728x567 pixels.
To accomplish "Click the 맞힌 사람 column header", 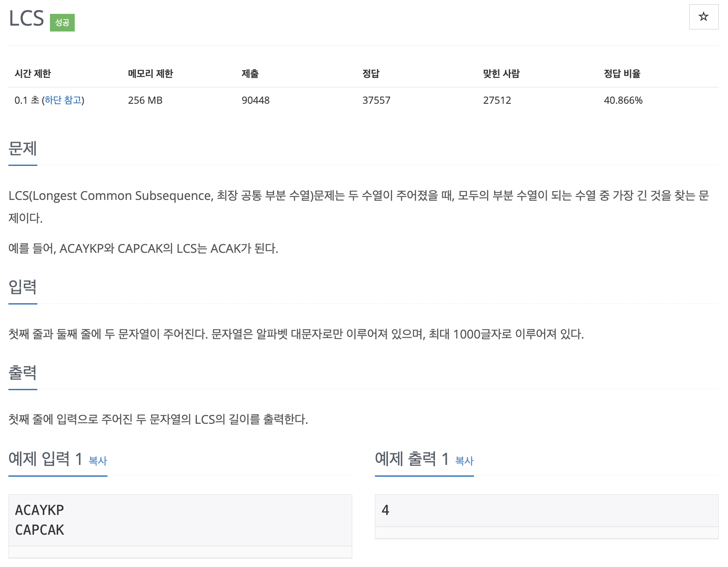I will pyautogui.click(x=501, y=73).
